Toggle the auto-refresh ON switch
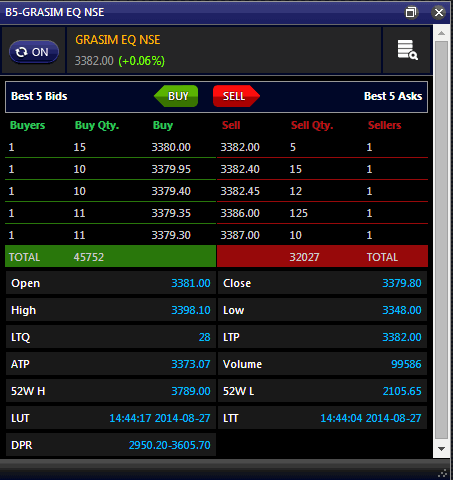Viewport: 453px width, 480px height. pyautogui.click(x=34, y=52)
